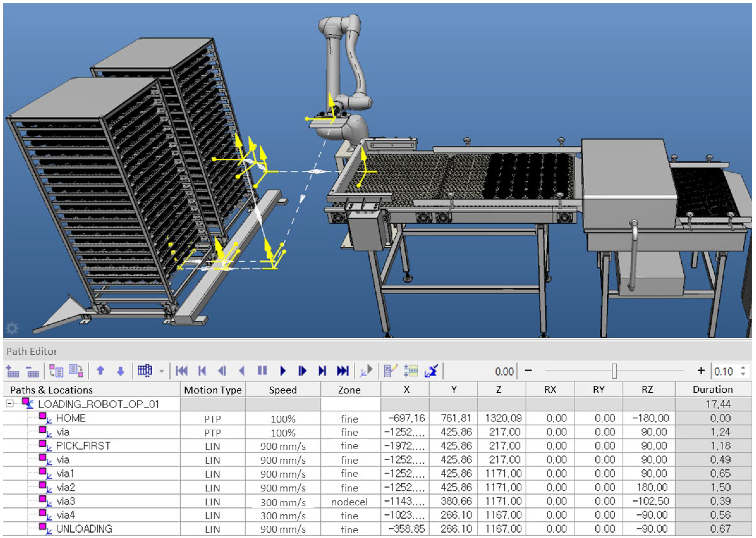756x538 pixels.
Task: Open dropdown arrow next to customize columns
Action: [162, 371]
